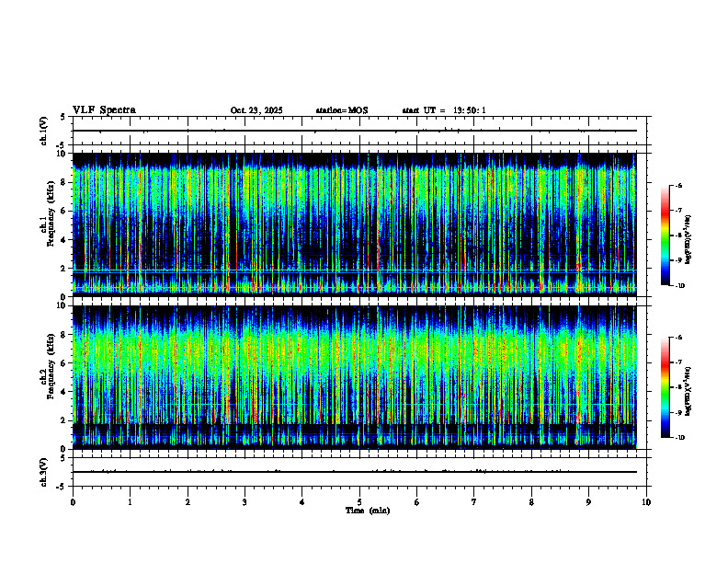Click time axis tick label "3"
This screenshot has height=563, width=728.
coord(245,502)
